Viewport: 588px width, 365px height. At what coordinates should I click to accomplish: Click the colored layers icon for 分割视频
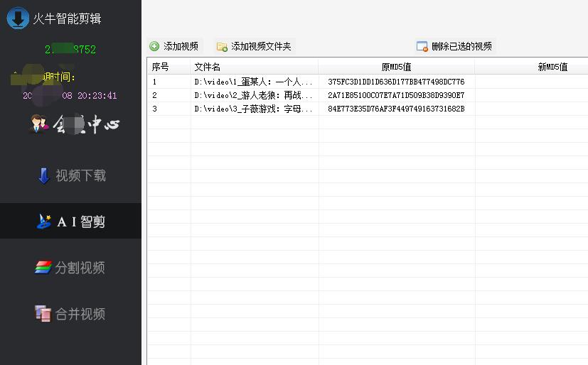[x=43, y=267]
